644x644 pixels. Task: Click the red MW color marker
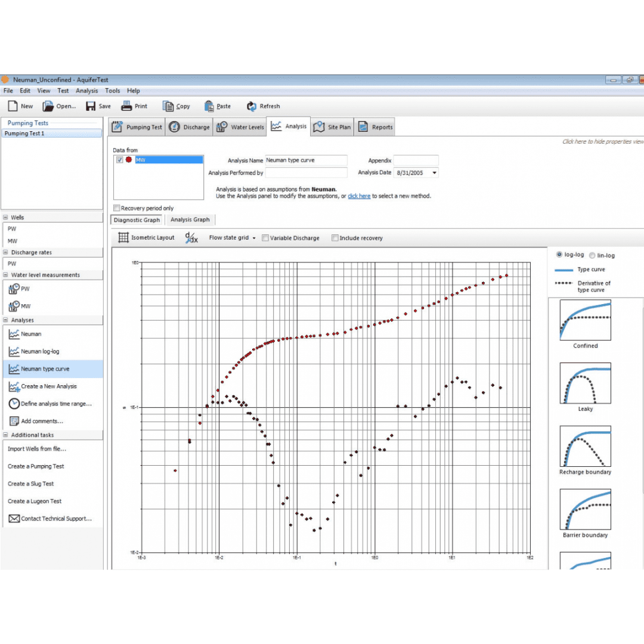tap(129, 160)
